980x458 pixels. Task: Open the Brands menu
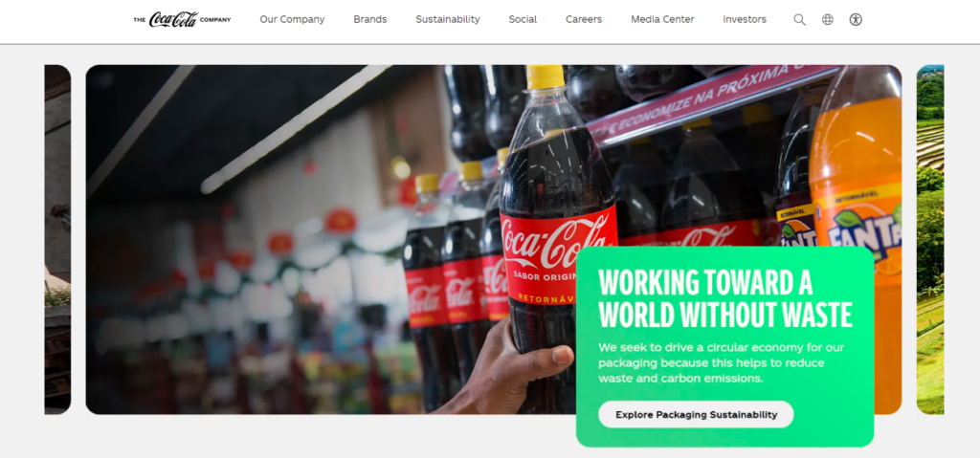370,19
